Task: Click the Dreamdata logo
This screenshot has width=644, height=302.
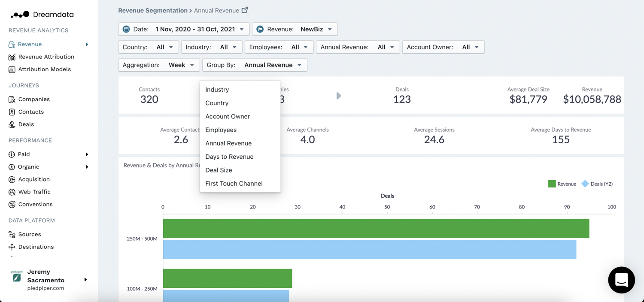Action: tap(42, 15)
